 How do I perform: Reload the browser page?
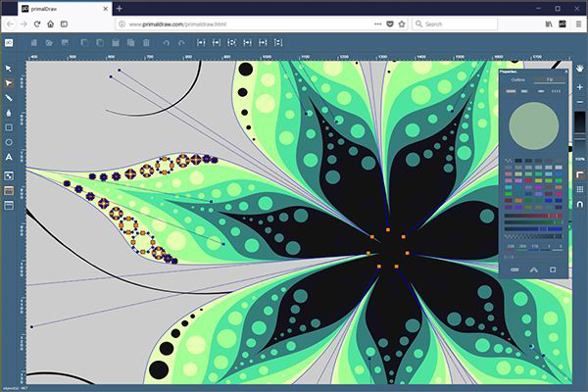(37, 24)
